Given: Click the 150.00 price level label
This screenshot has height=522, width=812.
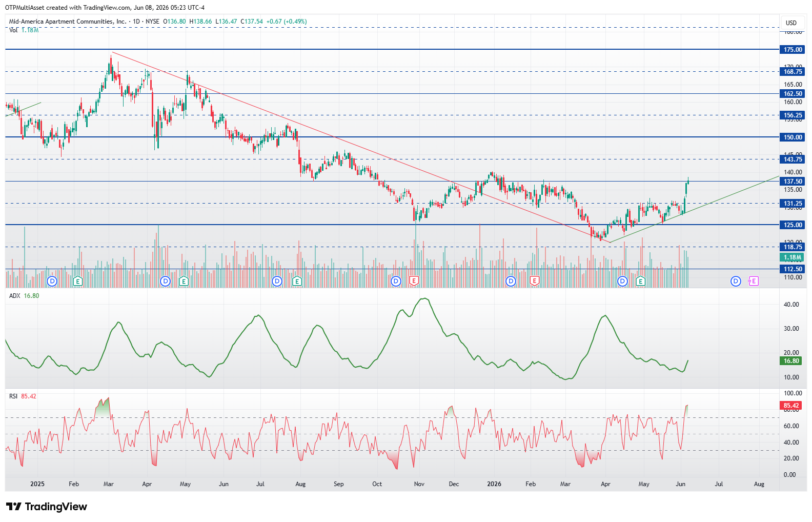Looking at the screenshot, I should click(x=793, y=137).
